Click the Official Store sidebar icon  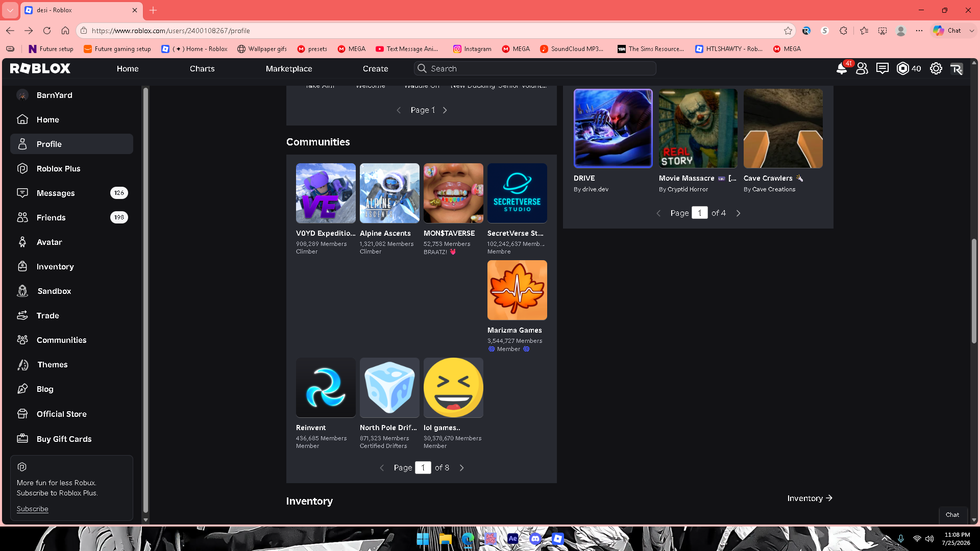point(22,414)
